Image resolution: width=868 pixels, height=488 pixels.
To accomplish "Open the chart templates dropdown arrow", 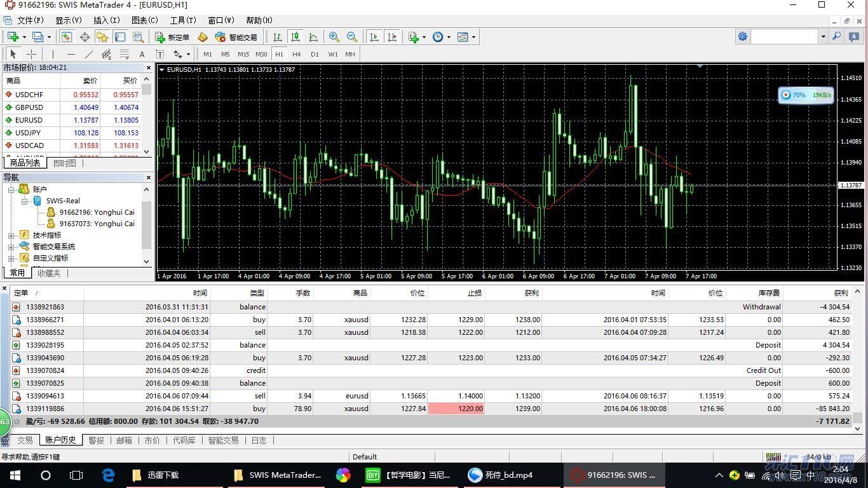I will pos(473,37).
